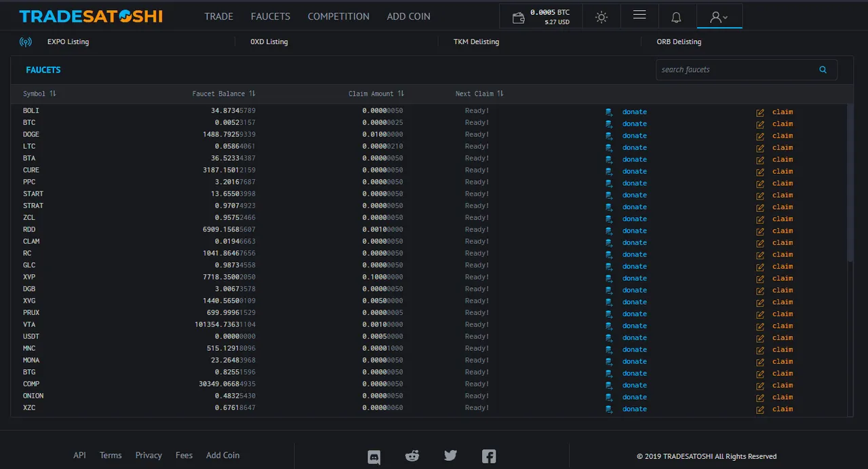
Task: Click the donate icon for PPC
Action: pyautogui.click(x=609, y=184)
